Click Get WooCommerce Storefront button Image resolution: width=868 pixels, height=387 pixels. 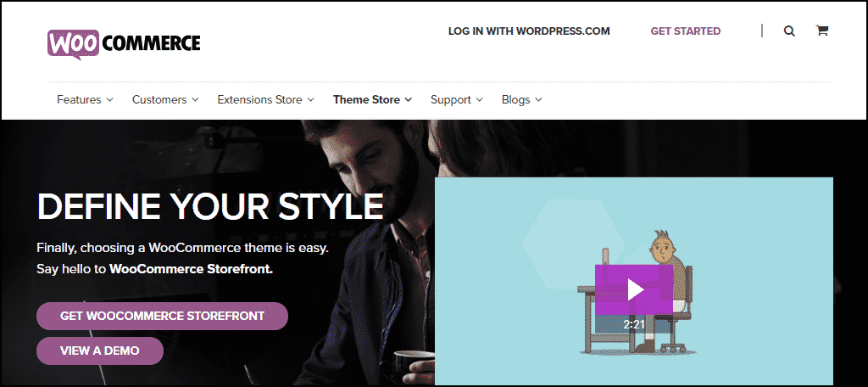162,316
